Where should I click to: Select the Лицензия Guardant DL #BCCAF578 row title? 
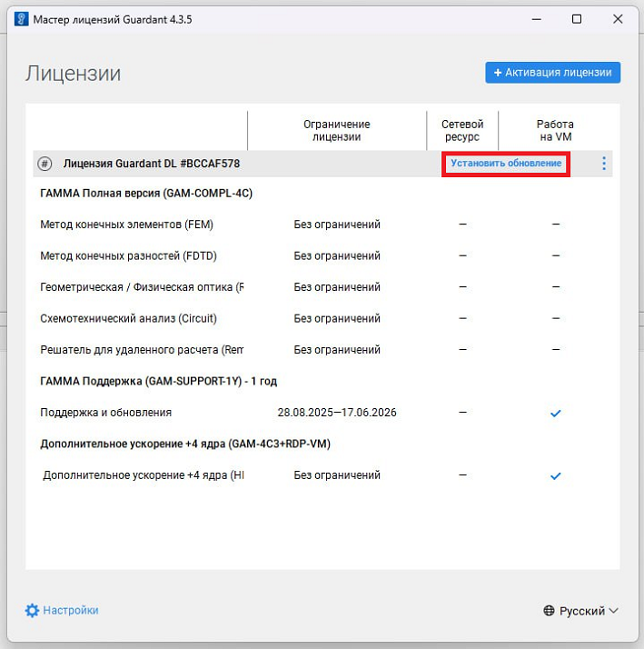151,164
